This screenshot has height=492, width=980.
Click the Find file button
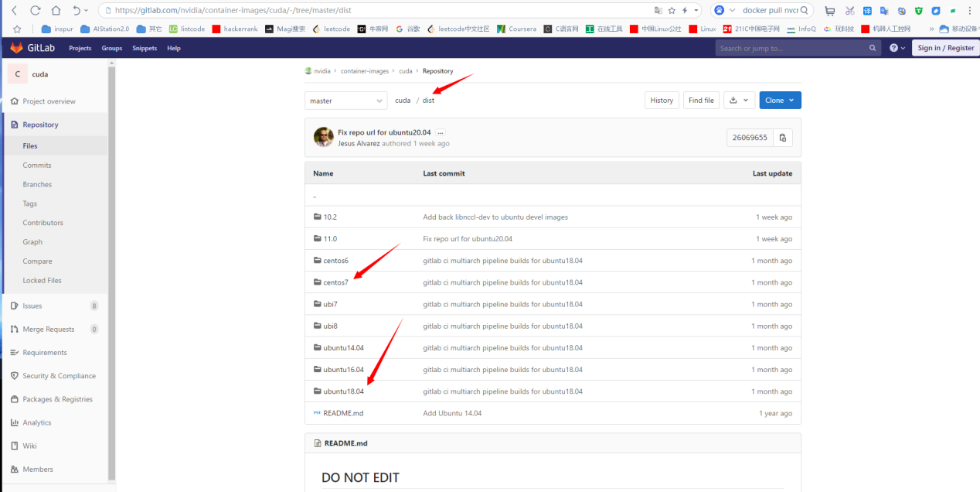[x=701, y=101]
